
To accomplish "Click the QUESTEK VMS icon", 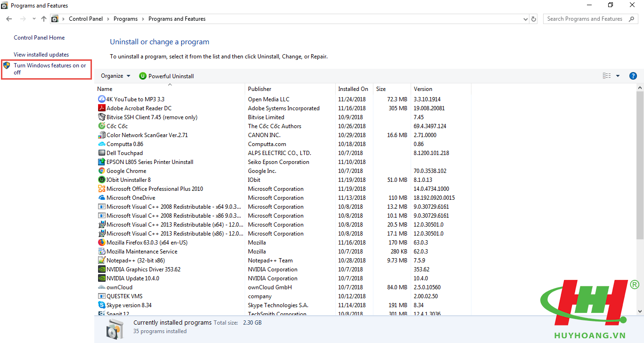I will point(101,296).
